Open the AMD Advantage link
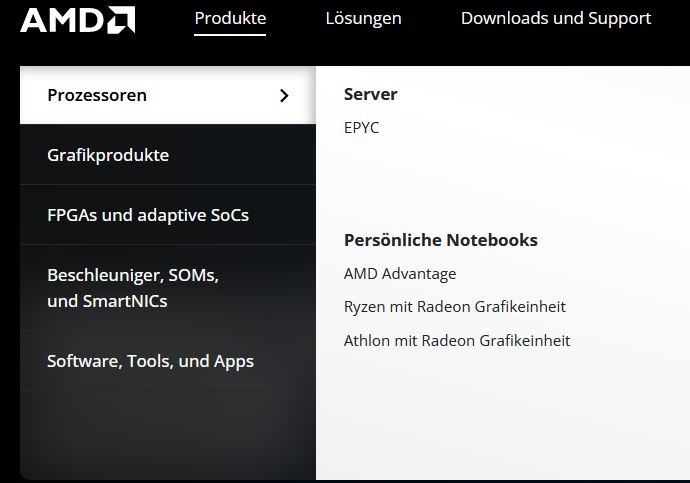The width and height of the screenshot is (690, 483). pyautogui.click(x=400, y=274)
